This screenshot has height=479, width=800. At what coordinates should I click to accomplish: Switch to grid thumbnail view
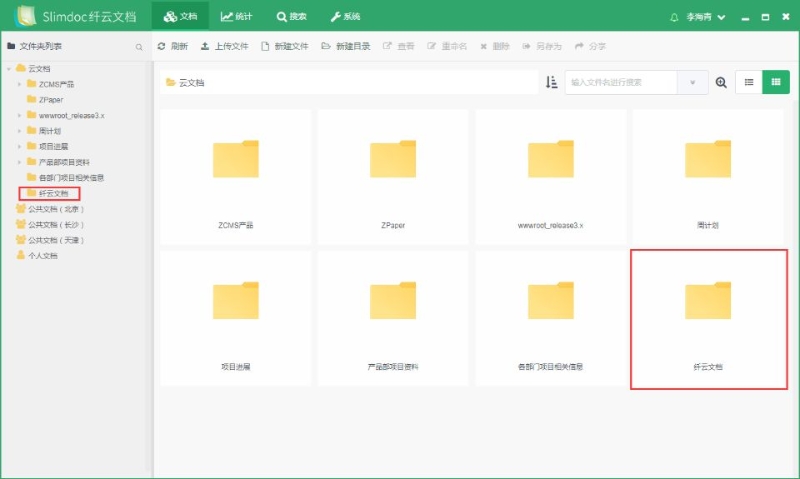click(x=775, y=83)
